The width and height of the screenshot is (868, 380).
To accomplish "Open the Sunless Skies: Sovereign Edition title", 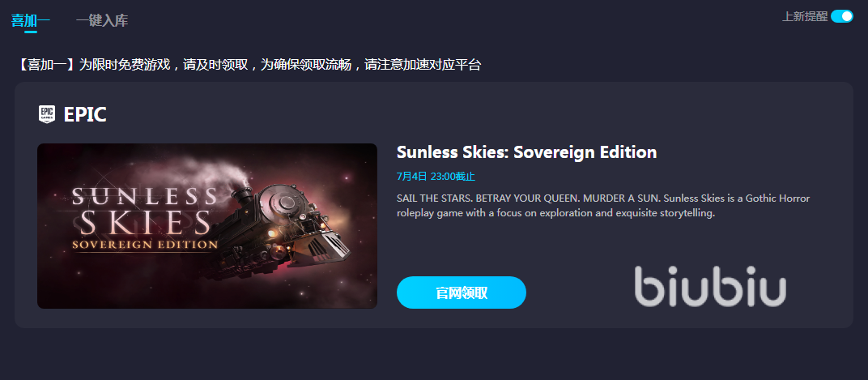I will 526,152.
